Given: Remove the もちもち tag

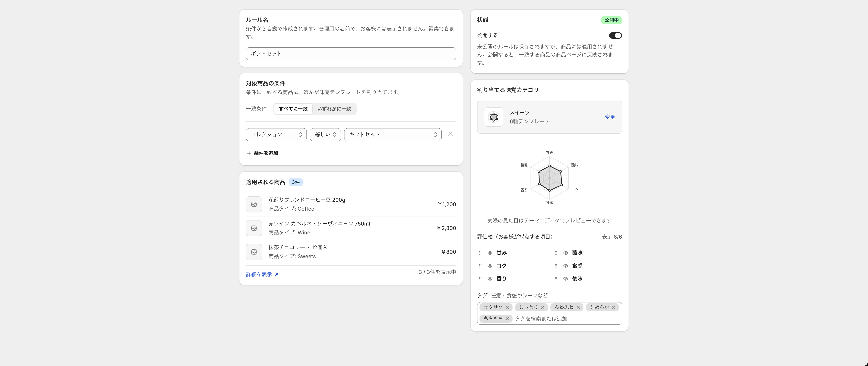Looking at the screenshot, I should 507,319.
